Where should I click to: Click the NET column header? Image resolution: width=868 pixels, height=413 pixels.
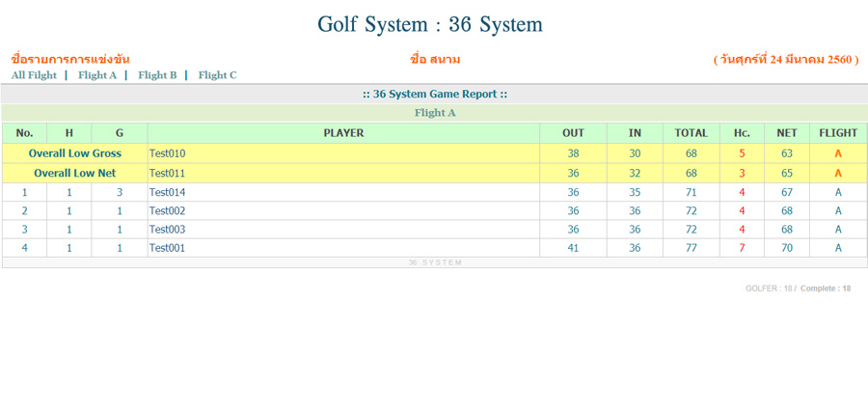[x=786, y=133]
